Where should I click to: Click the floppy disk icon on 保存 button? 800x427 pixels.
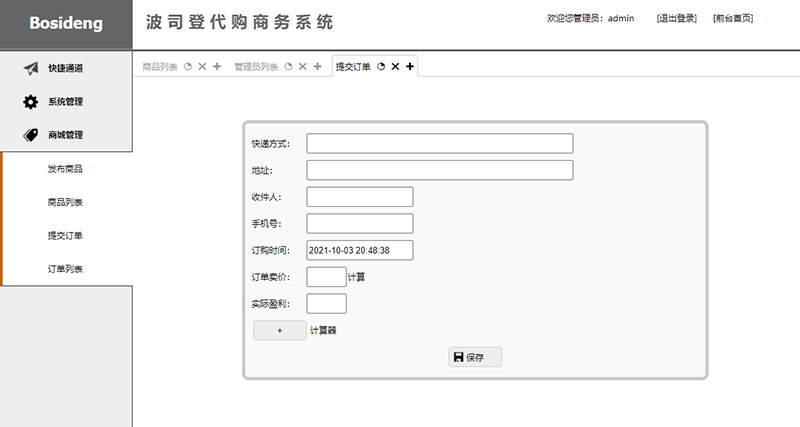point(458,357)
